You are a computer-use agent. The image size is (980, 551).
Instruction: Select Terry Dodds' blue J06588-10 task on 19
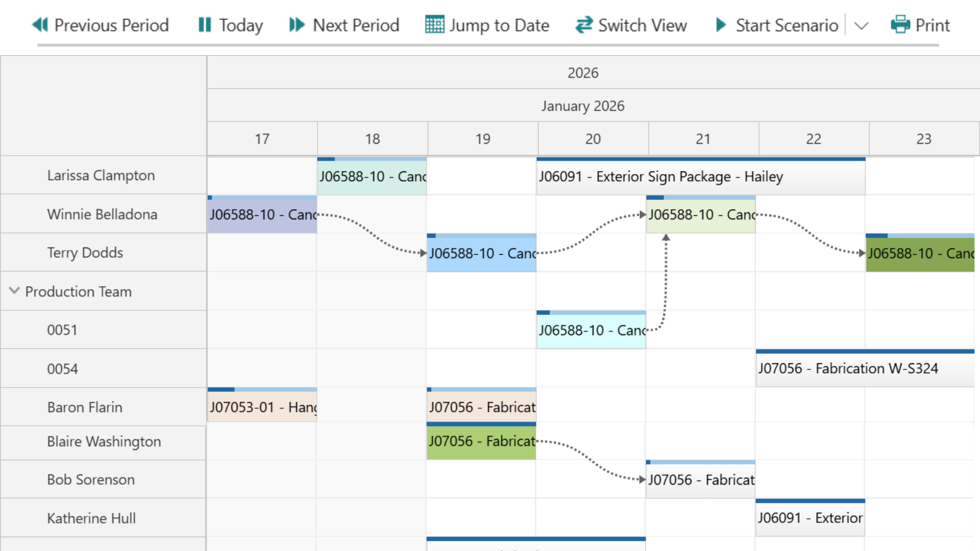(481, 254)
